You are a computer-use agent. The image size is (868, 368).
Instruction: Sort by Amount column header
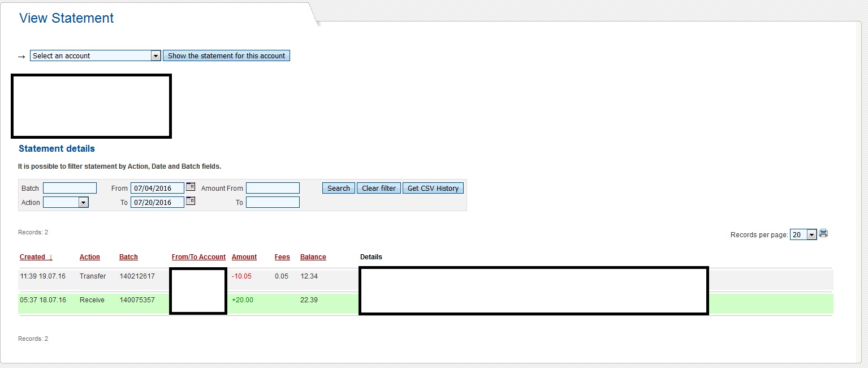tap(244, 257)
